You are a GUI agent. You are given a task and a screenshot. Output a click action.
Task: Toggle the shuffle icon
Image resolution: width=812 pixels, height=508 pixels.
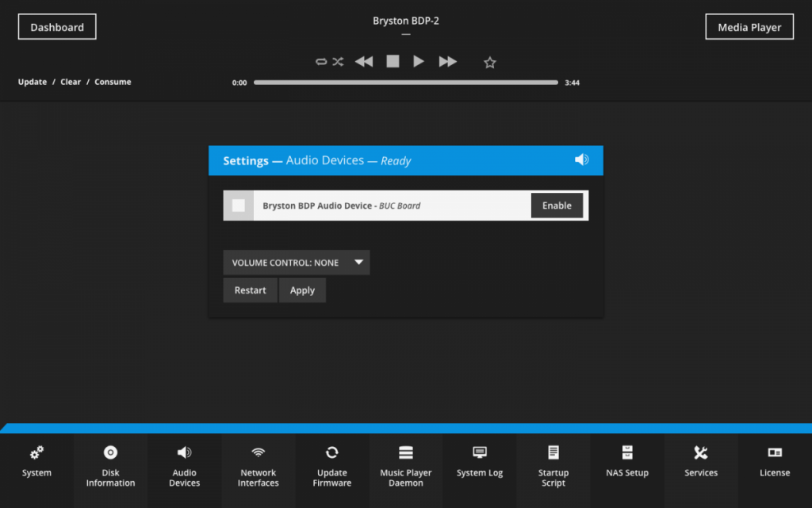(x=338, y=62)
